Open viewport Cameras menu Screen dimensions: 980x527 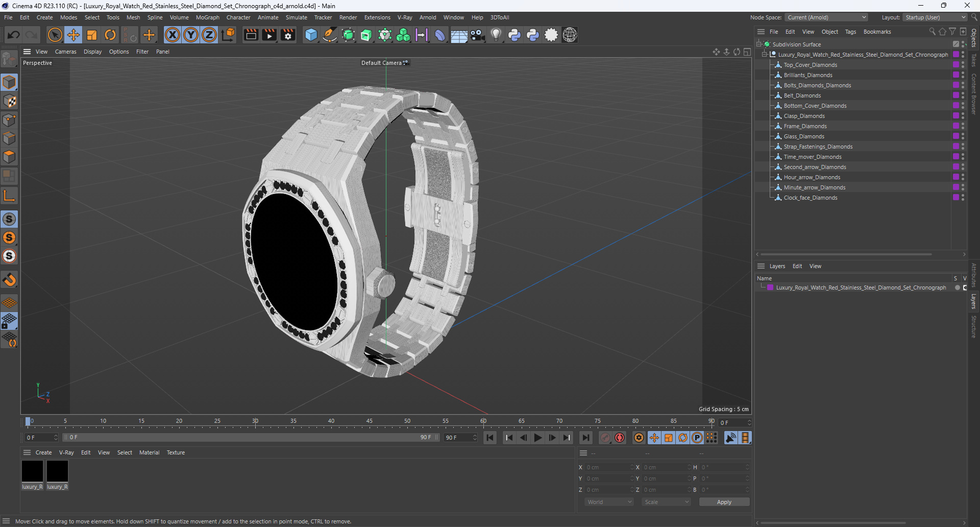66,52
